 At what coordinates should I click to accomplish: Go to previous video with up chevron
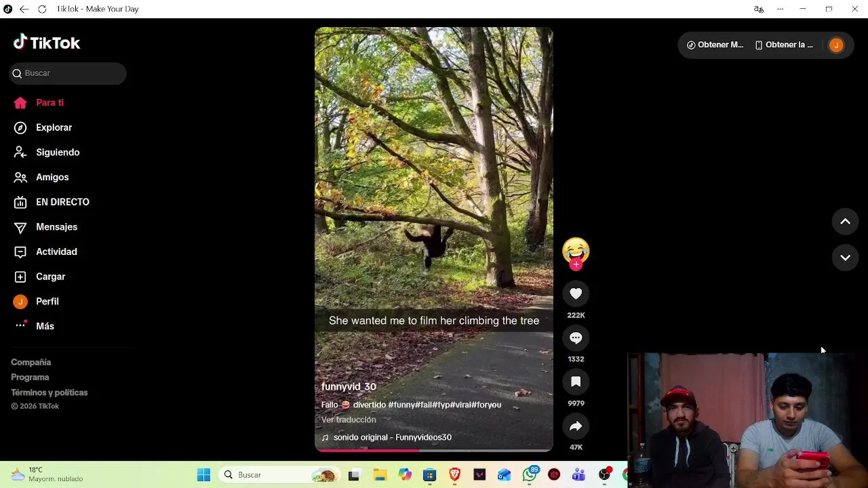coord(845,222)
